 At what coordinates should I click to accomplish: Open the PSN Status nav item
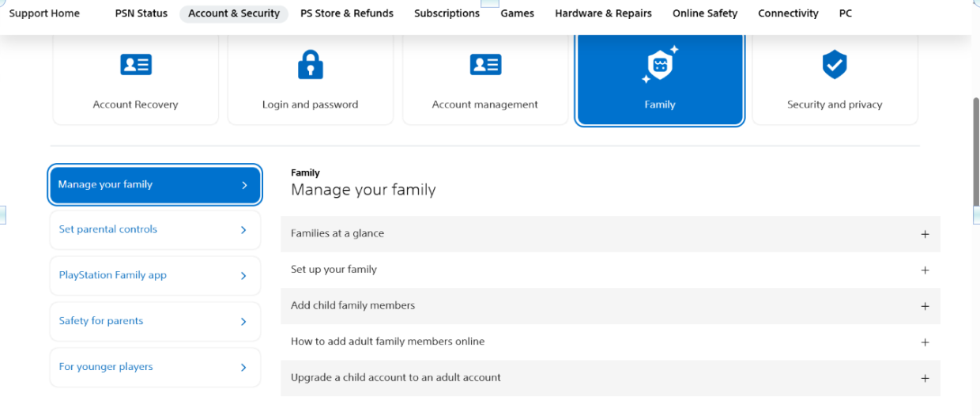(142, 13)
